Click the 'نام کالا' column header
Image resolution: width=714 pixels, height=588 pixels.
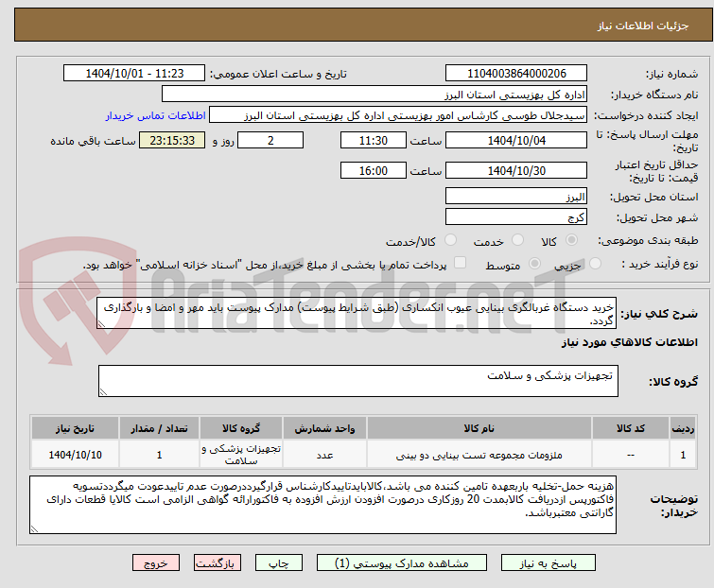pos(479,428)
